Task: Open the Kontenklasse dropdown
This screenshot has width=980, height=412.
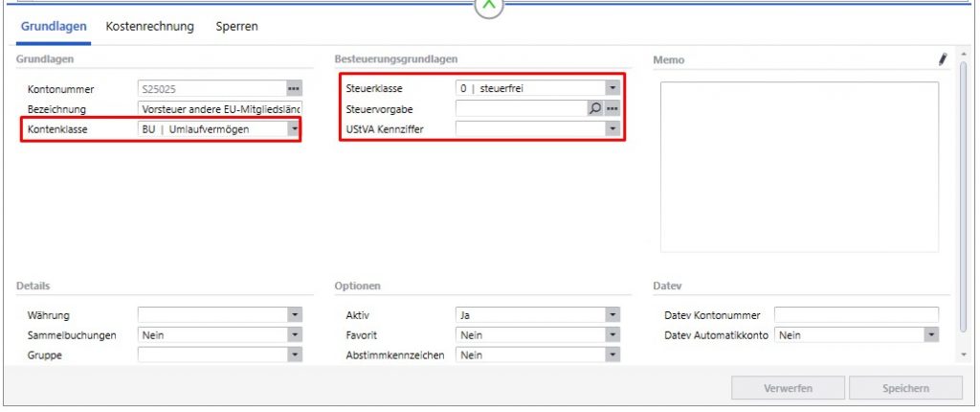Action: [294, 128]
